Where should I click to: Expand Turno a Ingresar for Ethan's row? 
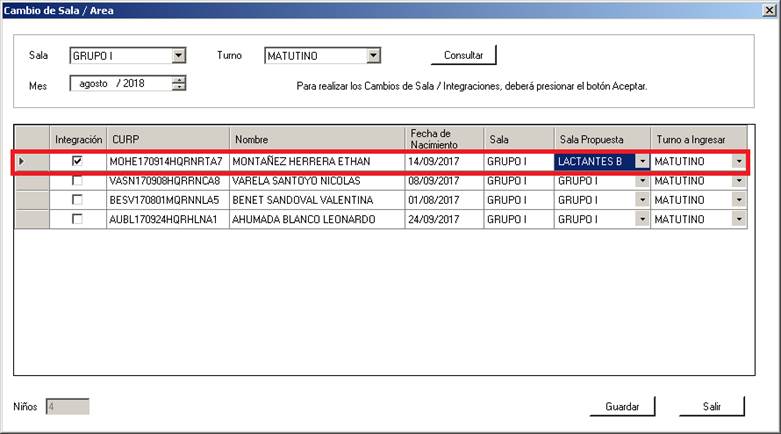click(739, 161)
